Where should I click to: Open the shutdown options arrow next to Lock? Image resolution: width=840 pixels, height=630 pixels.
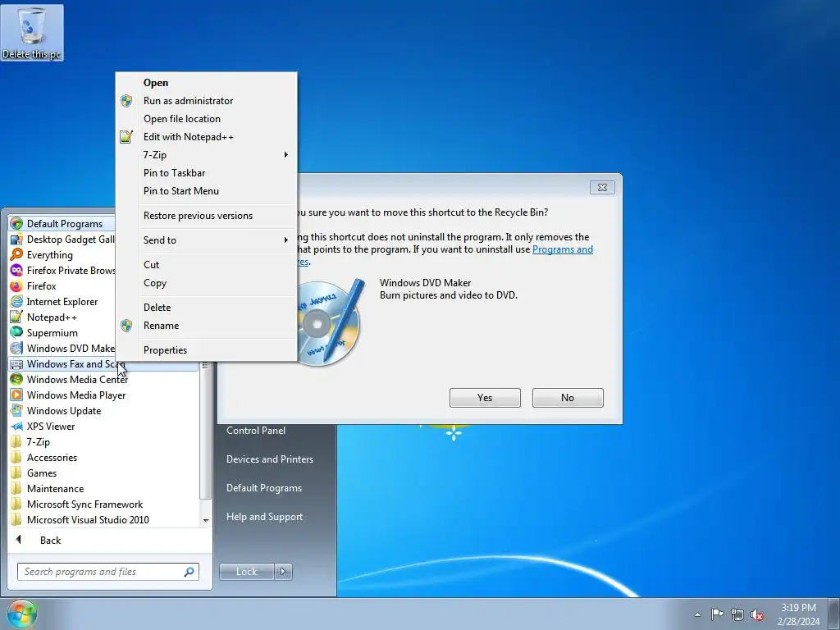283,572
